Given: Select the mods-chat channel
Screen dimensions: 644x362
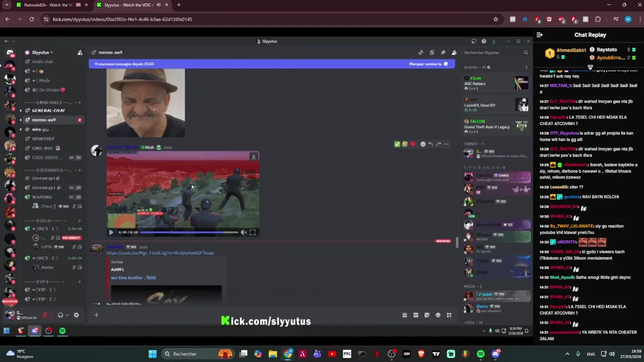Looking at the screenshot, I should pos(42,62).
